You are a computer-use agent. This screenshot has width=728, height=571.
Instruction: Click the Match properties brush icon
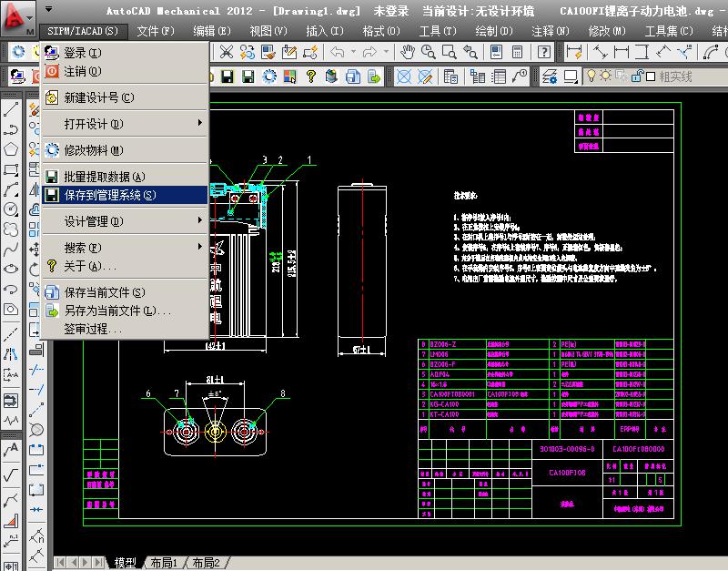click(x=268, y=52)
